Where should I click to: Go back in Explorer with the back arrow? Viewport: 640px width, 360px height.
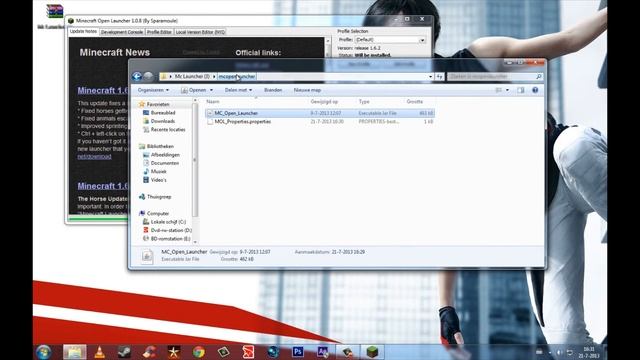[137, 76]
